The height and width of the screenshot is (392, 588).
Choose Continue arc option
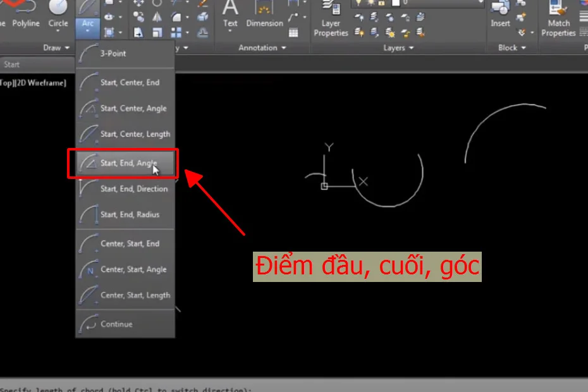(x=125, y=324)
